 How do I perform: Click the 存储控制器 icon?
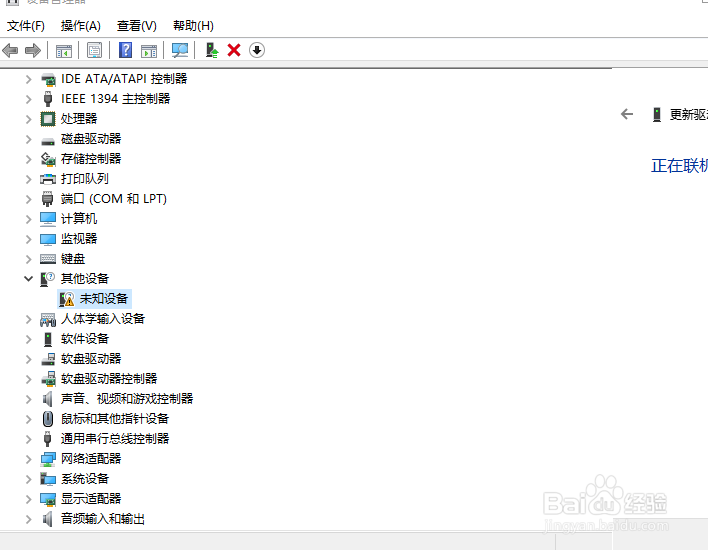click(48, 159)
